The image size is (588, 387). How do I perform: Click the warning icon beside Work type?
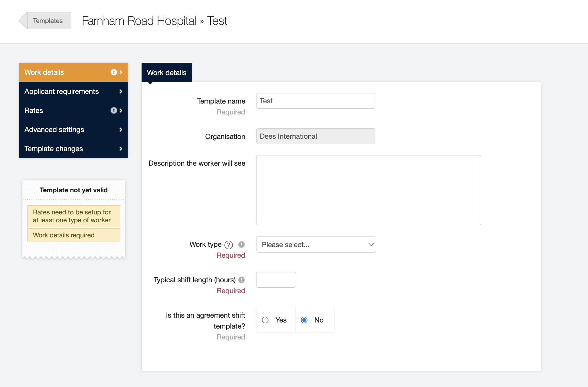pyautogui.click(x=241, y=244)
